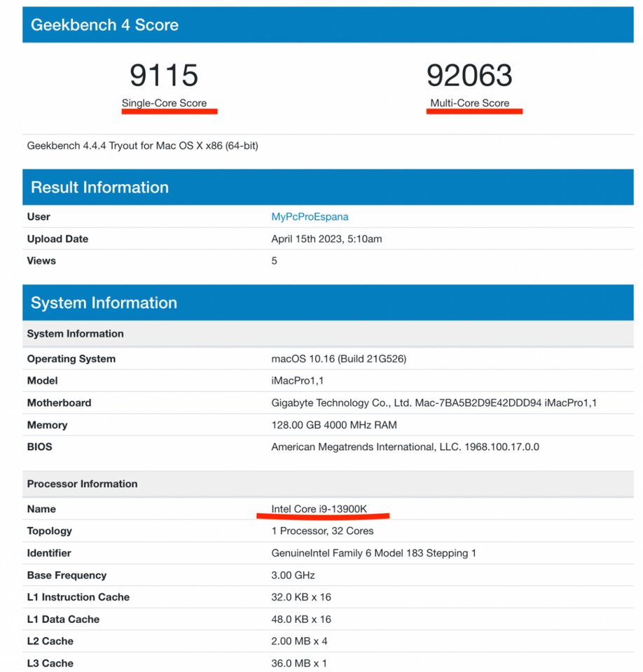
Task: Select the iMacPro1,1 model value
Action: [x=297, y=381]
